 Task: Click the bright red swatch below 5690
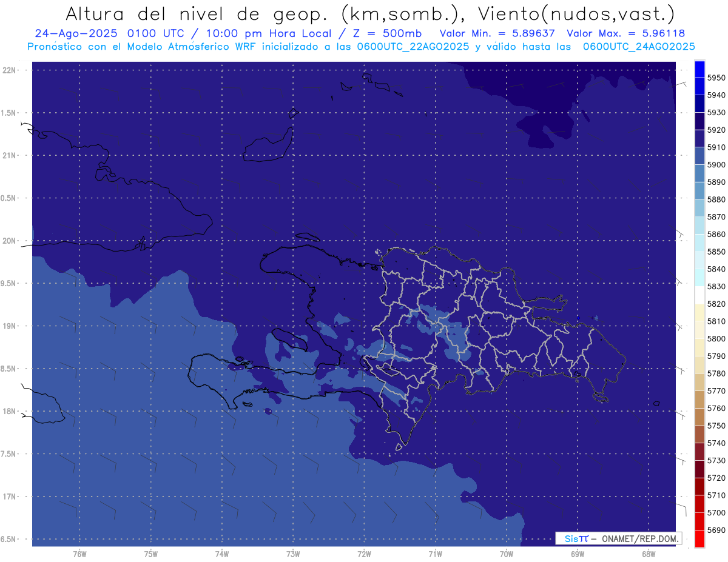(x=699, y=538)
